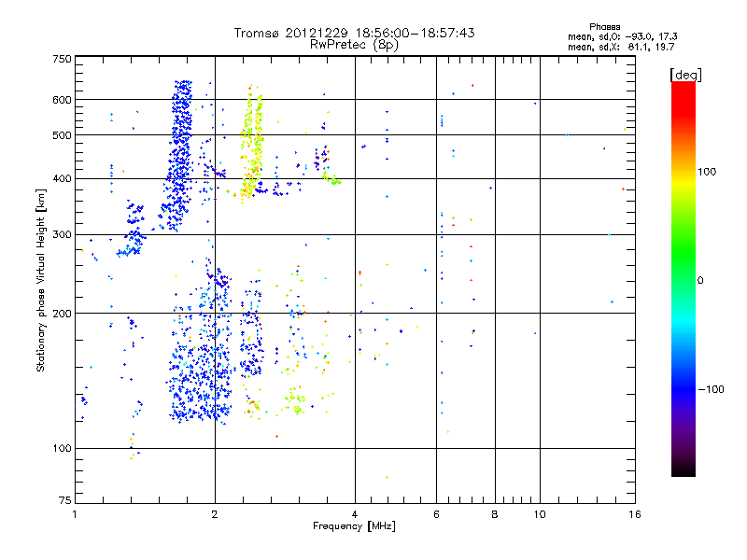
Task: Click the '4' frequency tick label
Action: 355,514
